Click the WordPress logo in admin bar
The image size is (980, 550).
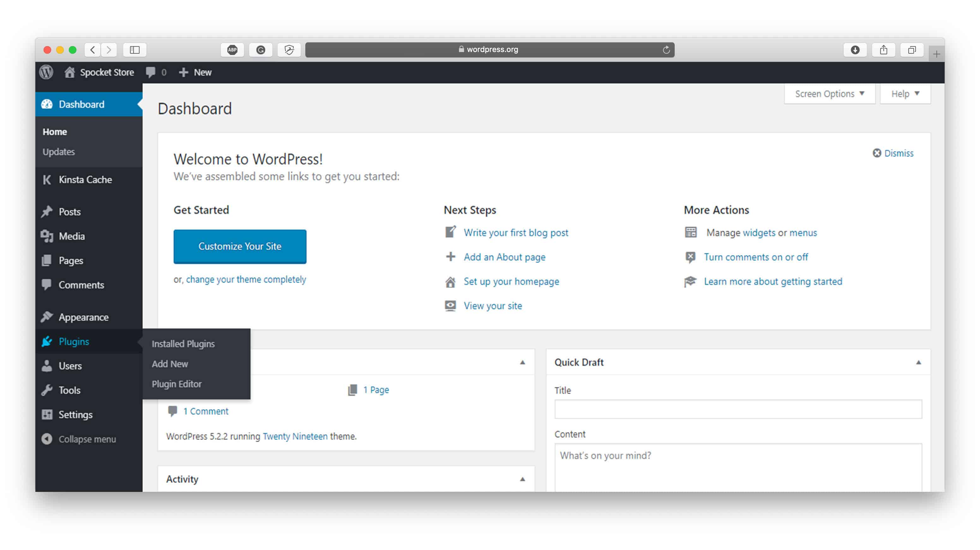click(x=46, y=72)
